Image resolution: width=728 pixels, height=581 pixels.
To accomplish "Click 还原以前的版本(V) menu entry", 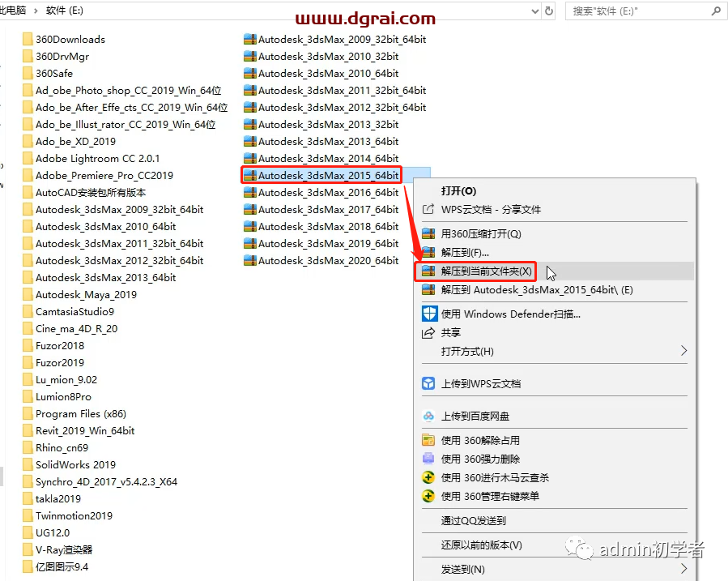I will (x=481, y=545).
